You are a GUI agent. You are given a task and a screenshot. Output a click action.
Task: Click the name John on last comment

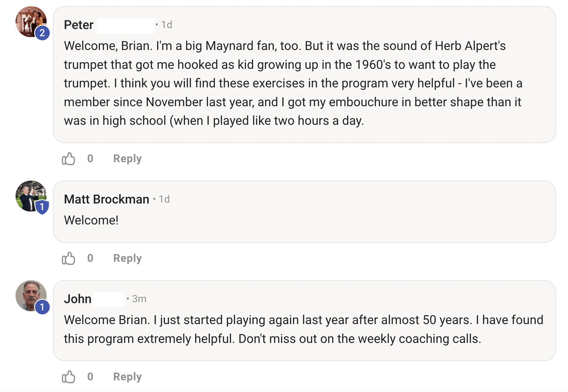[x=78, y=299]
